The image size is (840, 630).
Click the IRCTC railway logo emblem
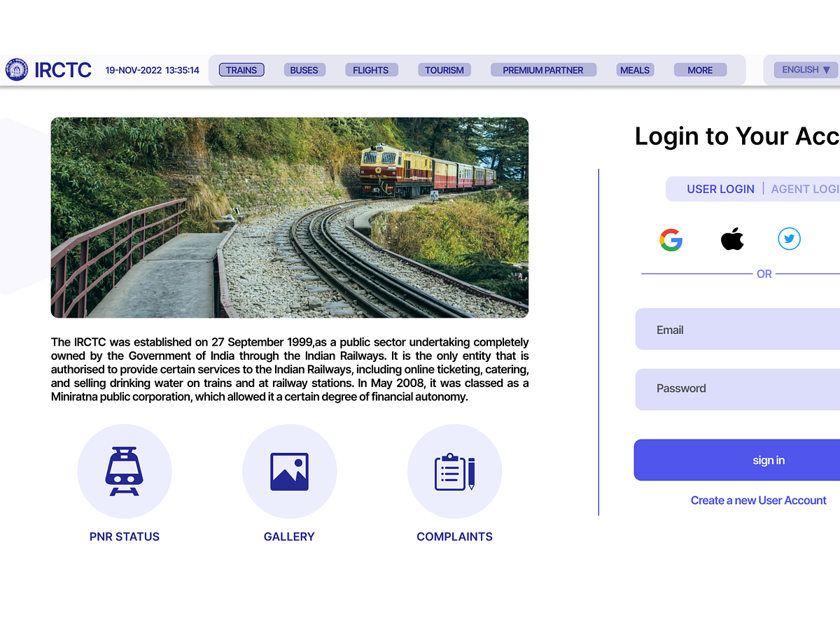pyautogui.click(x=16, y=70)
